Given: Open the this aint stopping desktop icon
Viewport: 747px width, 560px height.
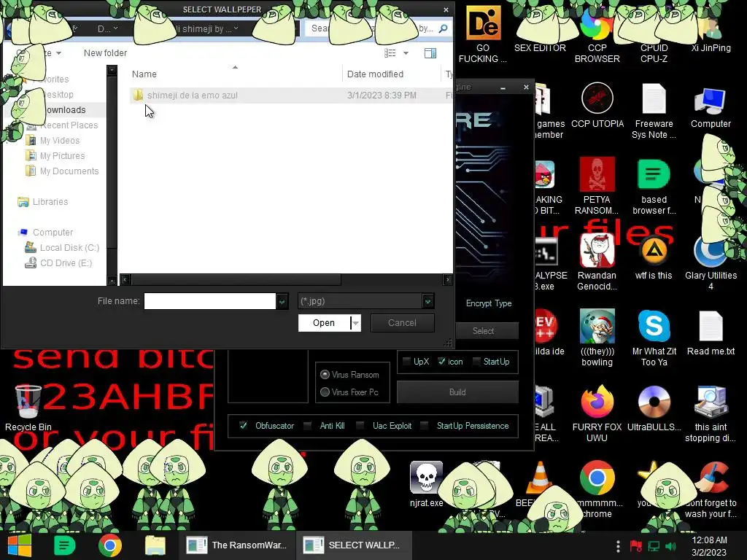Looking at the screenshot, I should (711, 402).
